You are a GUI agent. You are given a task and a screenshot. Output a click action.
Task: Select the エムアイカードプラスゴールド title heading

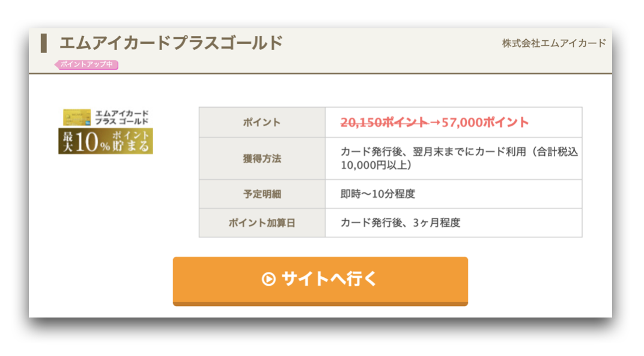(x=171, y=43)
